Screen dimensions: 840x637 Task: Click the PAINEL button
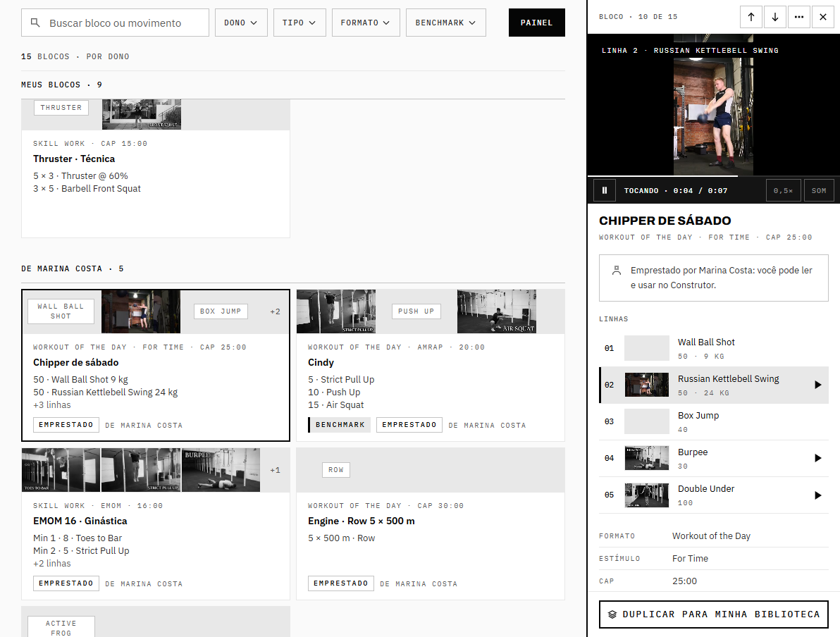pyautogui.click(x=536, y=23)
